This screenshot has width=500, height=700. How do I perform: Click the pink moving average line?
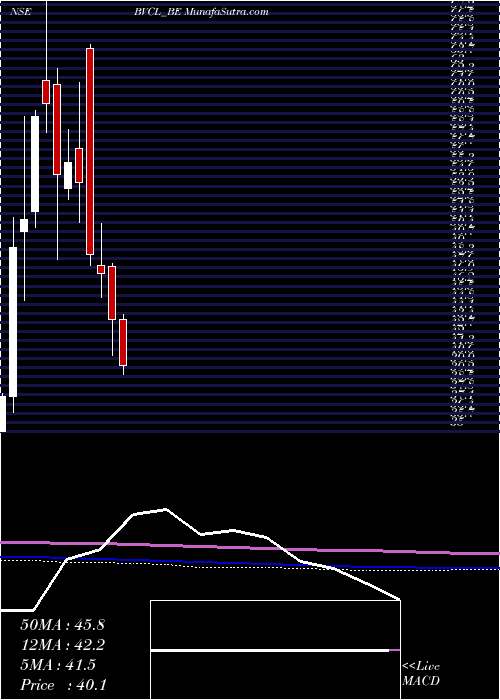[x=250, y=548]
